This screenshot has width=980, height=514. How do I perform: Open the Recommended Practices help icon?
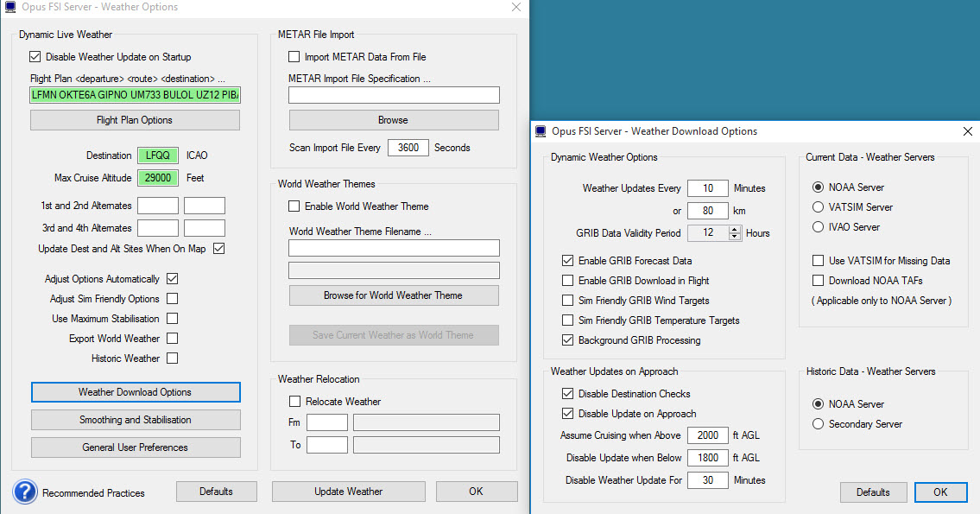(25, 492)
